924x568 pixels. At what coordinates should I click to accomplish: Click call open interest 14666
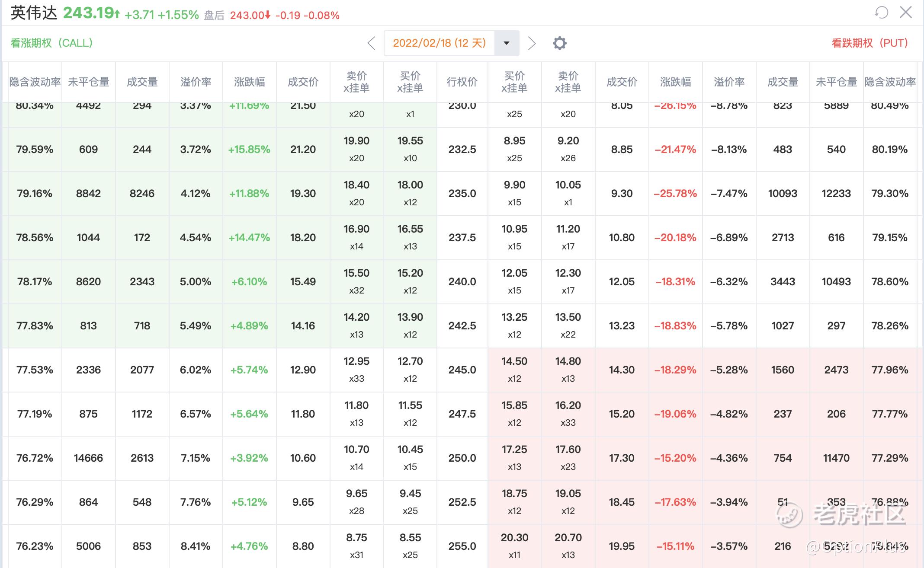[x=89, y=458]
